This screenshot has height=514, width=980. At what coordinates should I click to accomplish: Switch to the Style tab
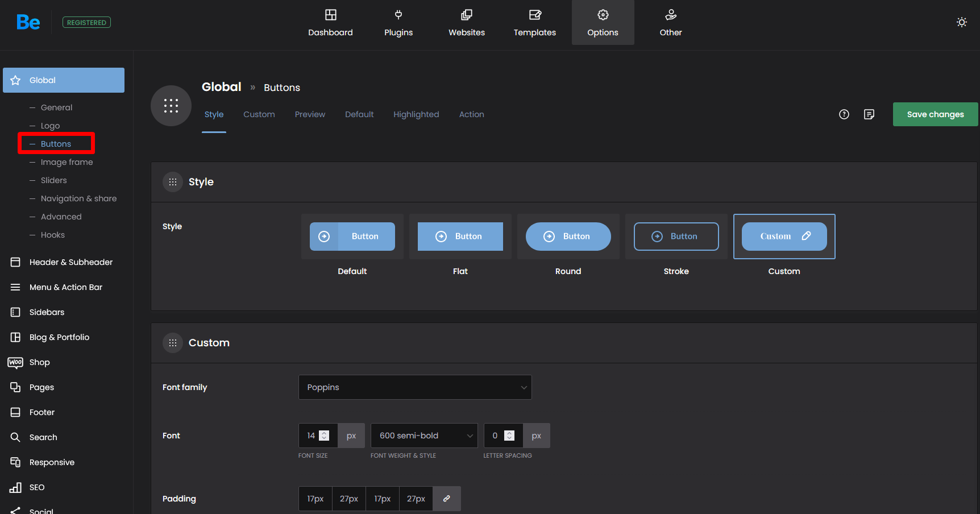point(214,114)
